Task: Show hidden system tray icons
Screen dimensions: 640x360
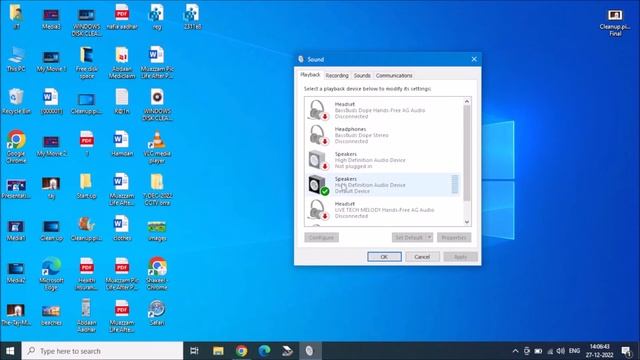Action: pos(515,351)
